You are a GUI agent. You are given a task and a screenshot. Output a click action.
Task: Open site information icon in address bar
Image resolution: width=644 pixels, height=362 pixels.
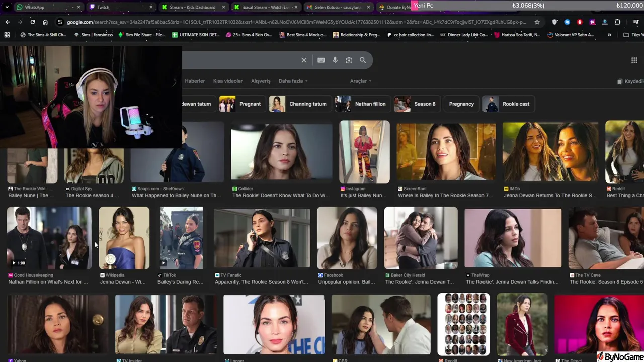(x=60, y=22)
